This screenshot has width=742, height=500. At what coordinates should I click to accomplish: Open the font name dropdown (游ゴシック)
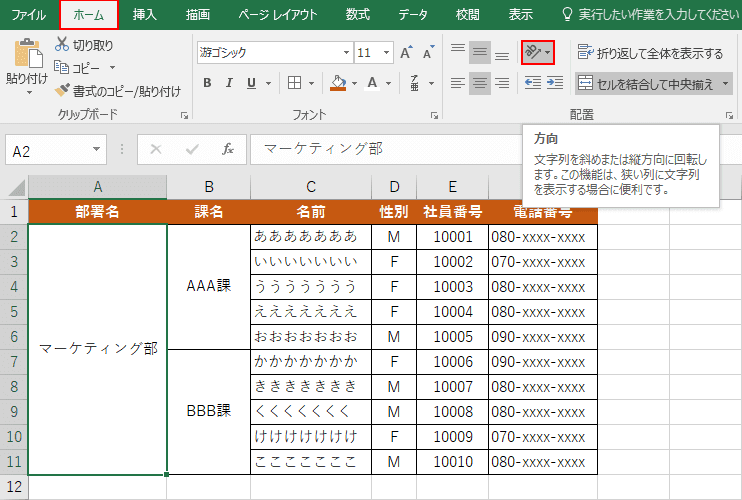pyautogui.click(x=346, y=53)
